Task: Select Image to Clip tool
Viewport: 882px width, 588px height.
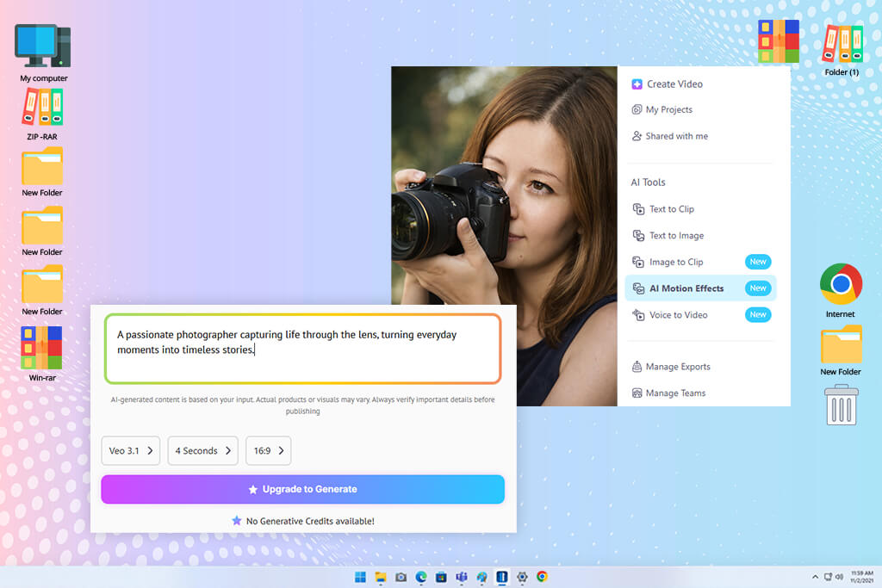Action: 700,262
